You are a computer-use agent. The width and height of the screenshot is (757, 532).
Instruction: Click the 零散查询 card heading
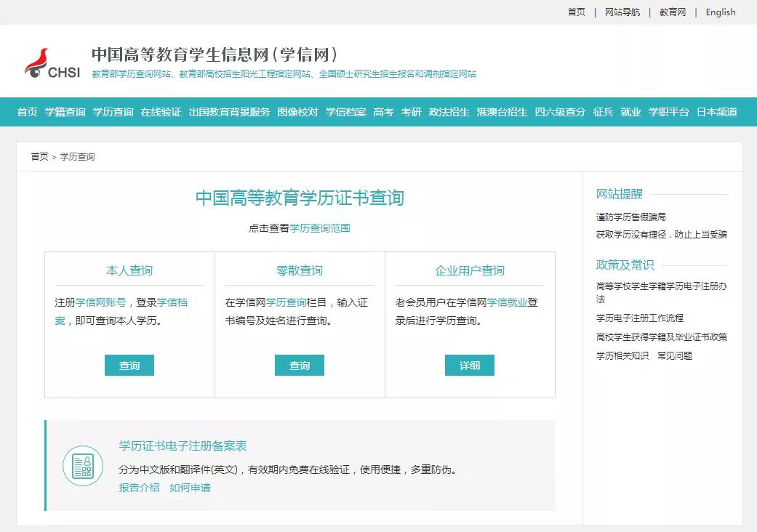pos(300,270)
